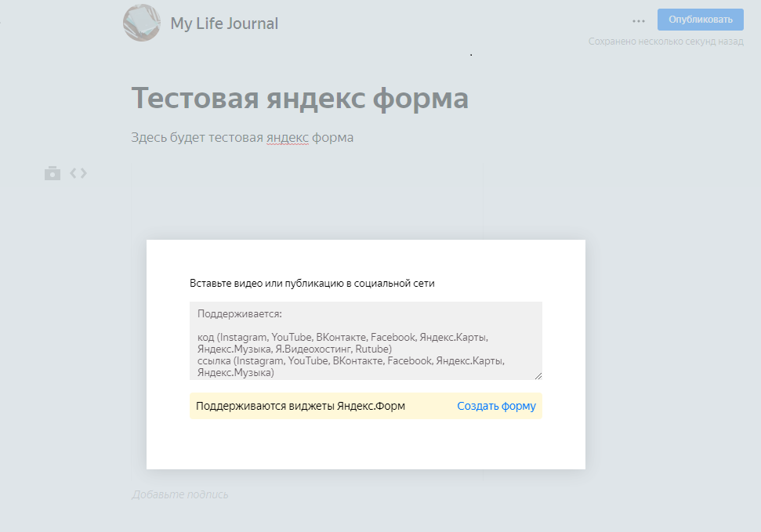
Task: Click the embed code angle-brackets icon
Action: tap(78, 173)
